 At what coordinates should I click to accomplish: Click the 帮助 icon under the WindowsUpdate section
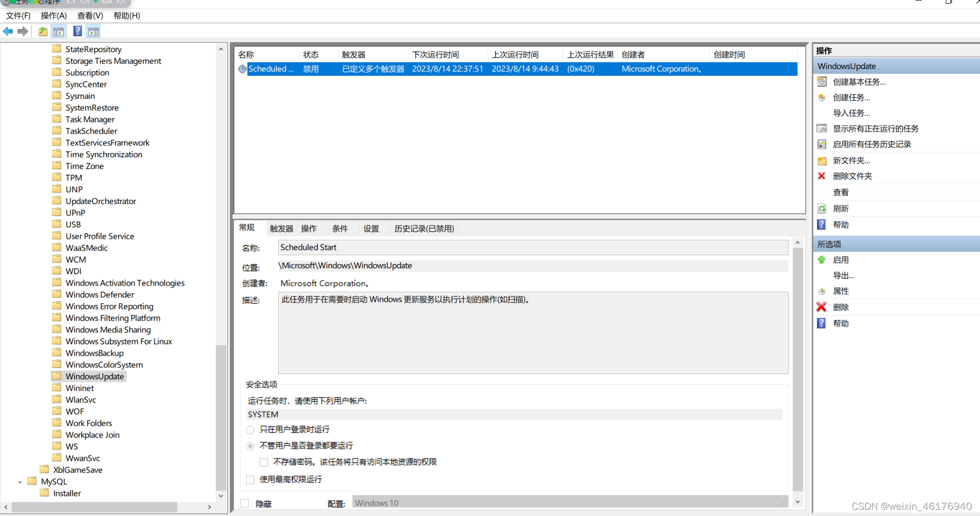tap(822, 225)
